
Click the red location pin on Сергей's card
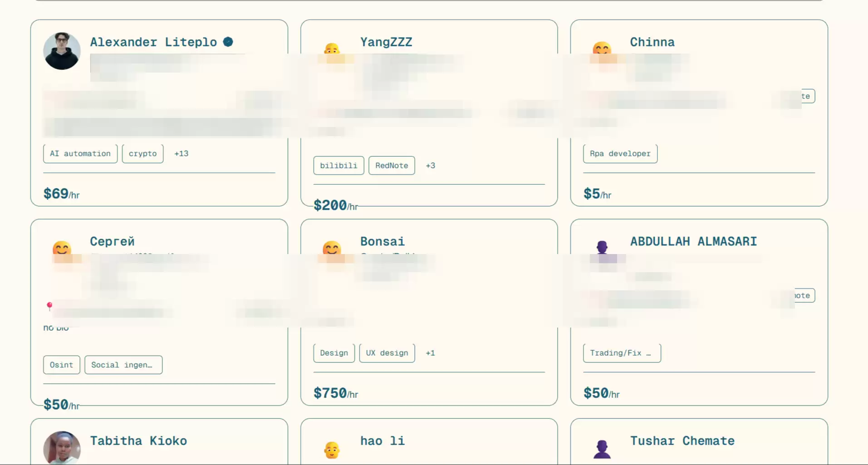click(x=49, y=306)
